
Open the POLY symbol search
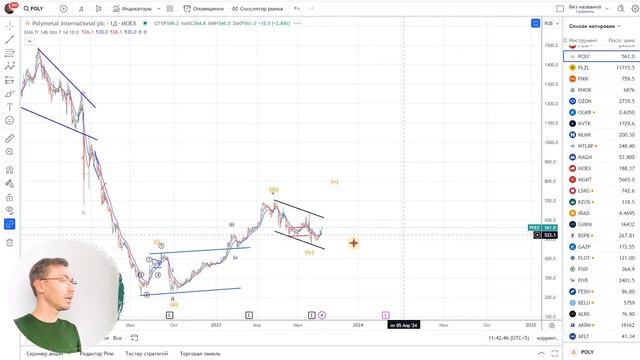pyautogui.click(x=33, y=9)
